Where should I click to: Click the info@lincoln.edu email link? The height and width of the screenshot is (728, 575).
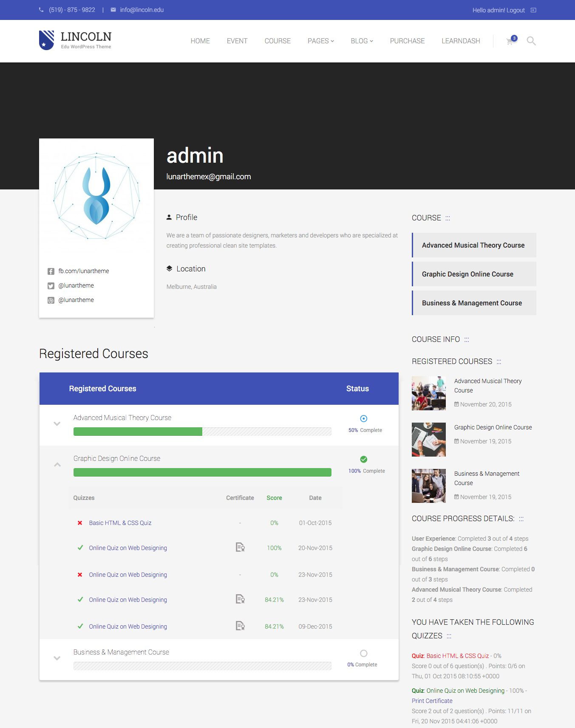click(142, 10)
